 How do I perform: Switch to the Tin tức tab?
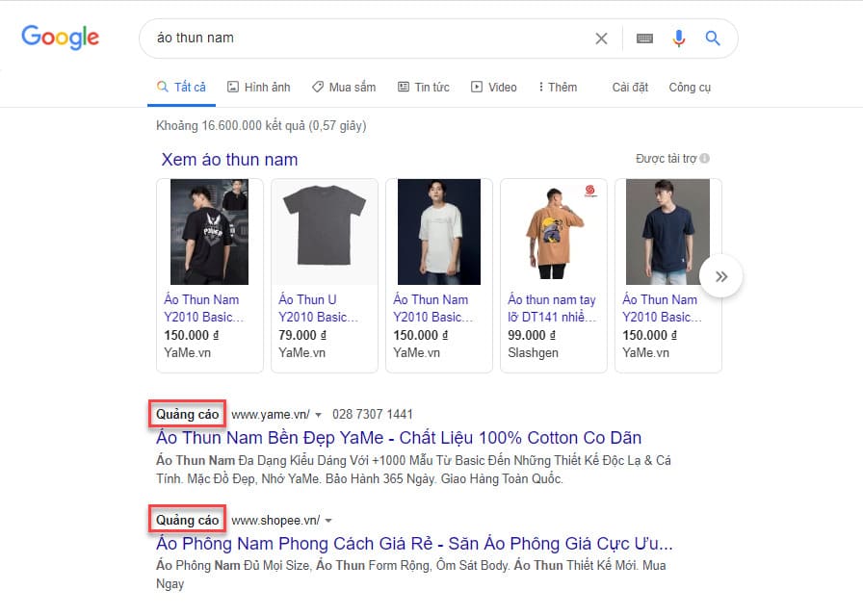(423, 86)
